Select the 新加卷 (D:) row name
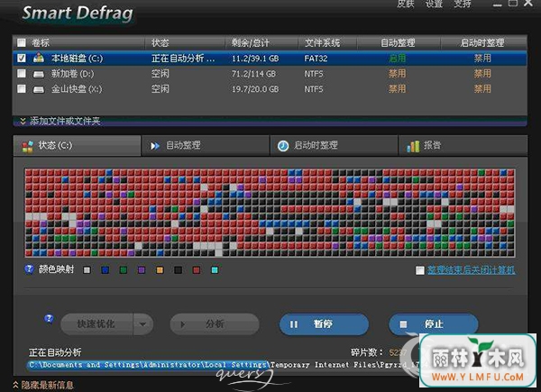The height and width of the screenshot is (392, 541). pos(72,73)
